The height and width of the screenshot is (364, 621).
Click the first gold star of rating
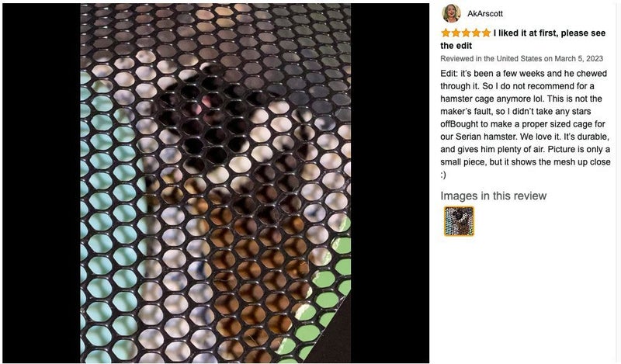[x=446, y=33]
